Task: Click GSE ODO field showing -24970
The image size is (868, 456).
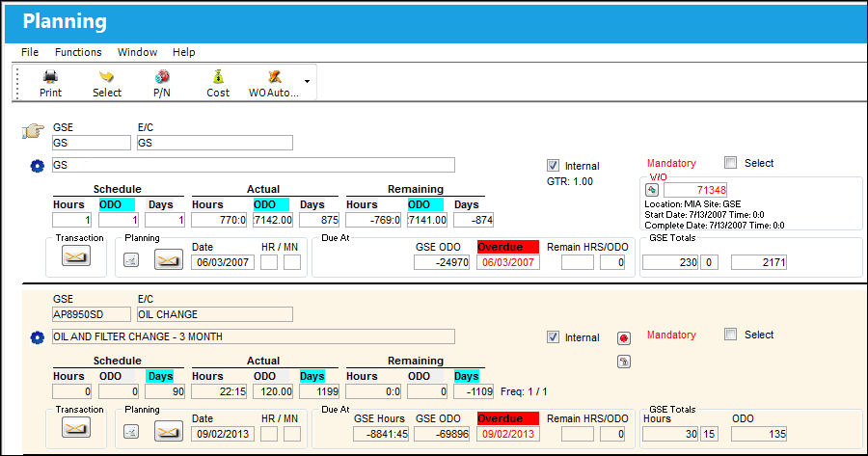Action: (442, 262)
